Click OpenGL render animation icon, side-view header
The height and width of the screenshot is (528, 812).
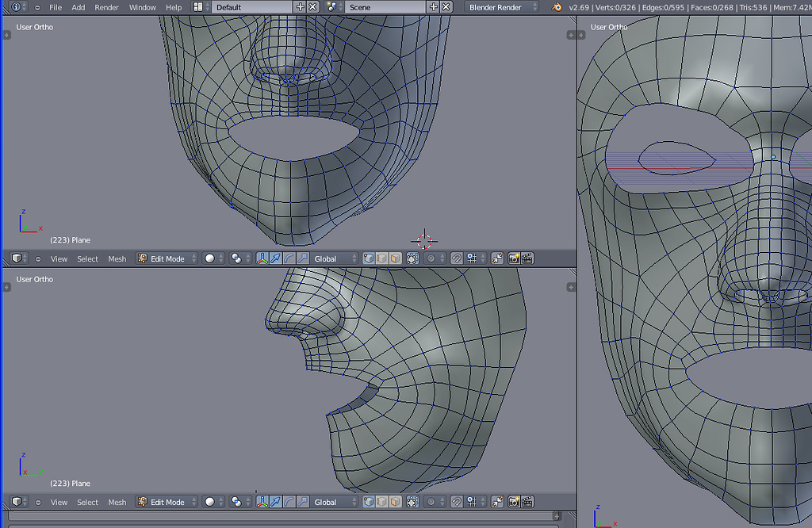527,502
